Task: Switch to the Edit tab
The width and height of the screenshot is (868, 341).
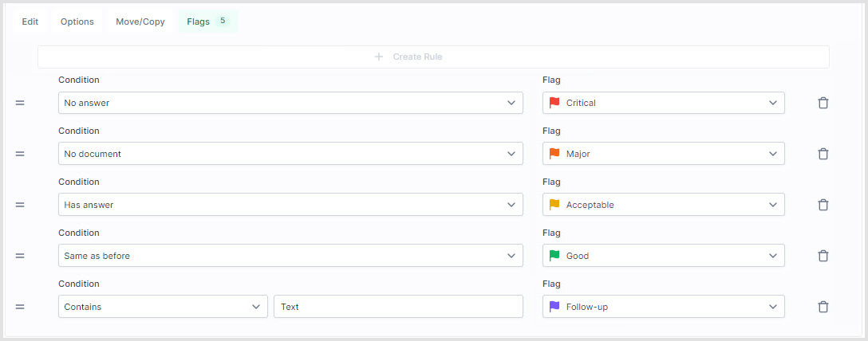Action: click(30, 22)
